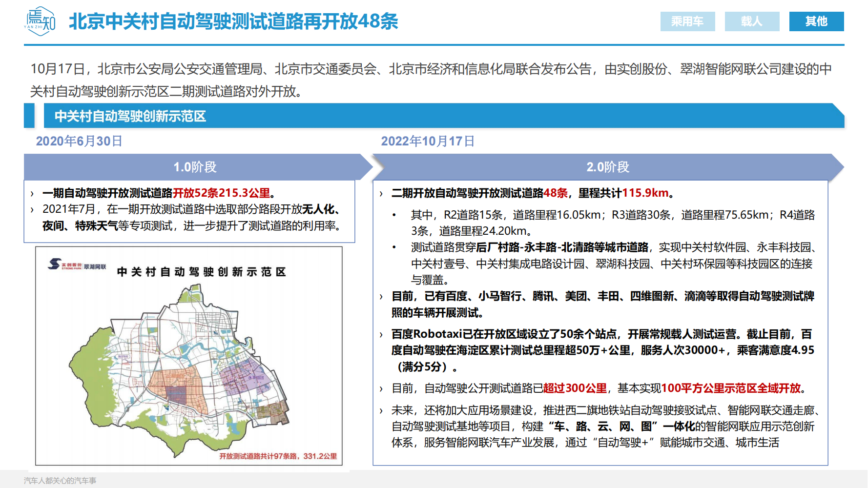Click the title 北京中关村自动驾驶测试道路再开放48条
The image size is (868, 488).
coord(233,21)
